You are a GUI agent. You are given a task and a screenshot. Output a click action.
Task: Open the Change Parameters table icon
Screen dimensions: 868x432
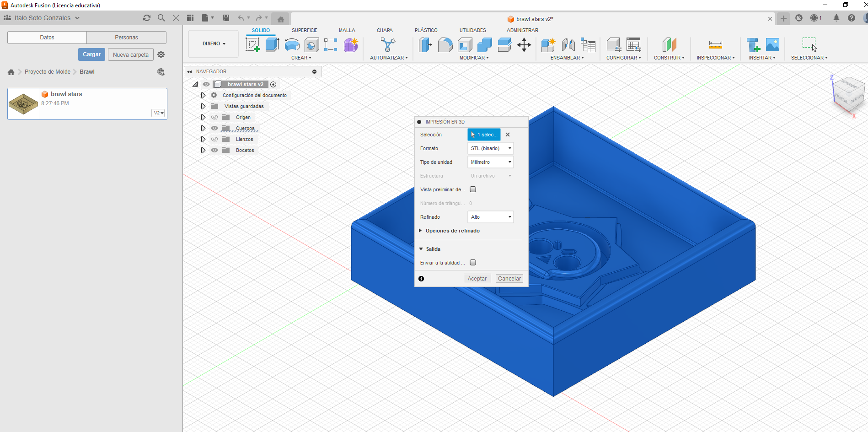pos(633,45)
